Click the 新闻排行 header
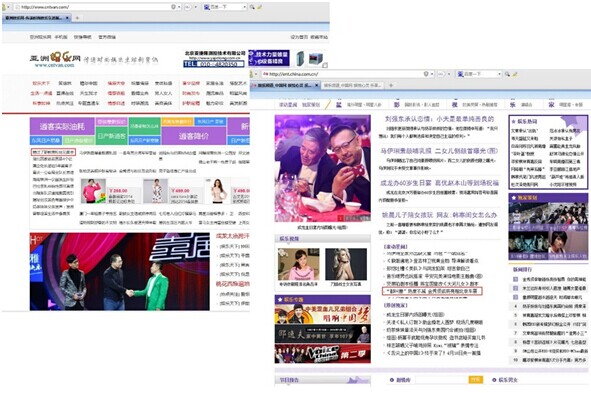 point(522,270)
